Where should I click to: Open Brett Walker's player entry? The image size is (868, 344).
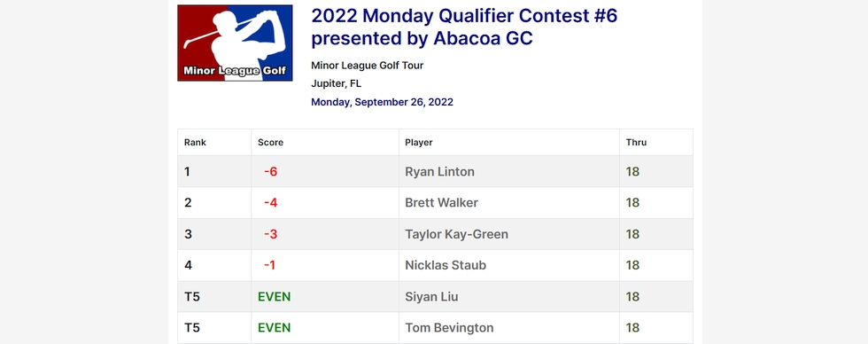pyautogui.click(x=441, y=203)
